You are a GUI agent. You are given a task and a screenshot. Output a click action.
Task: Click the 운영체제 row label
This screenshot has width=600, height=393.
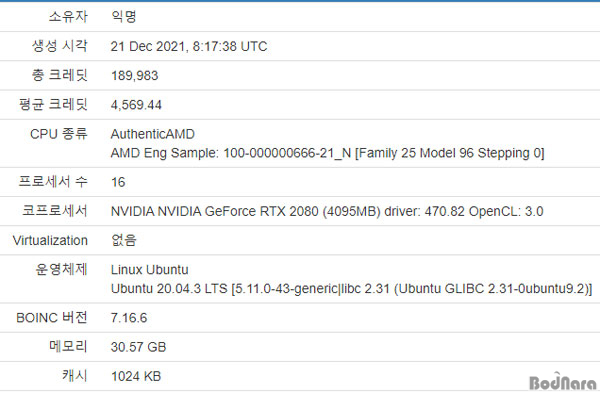click(61, 269)
